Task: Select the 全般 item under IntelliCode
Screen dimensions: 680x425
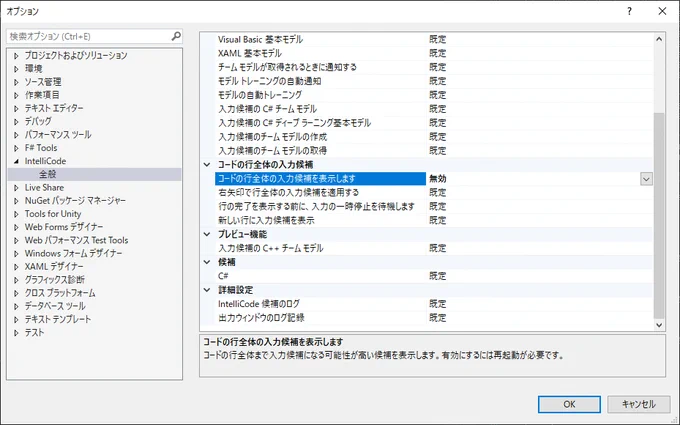Action: coord(48,174)
